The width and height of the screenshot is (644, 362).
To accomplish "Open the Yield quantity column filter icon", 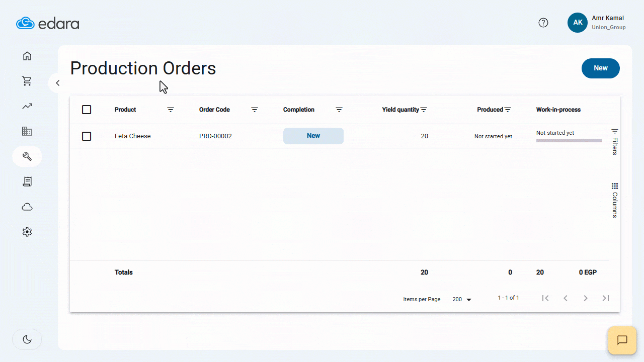I will click(x=424, y=110).
